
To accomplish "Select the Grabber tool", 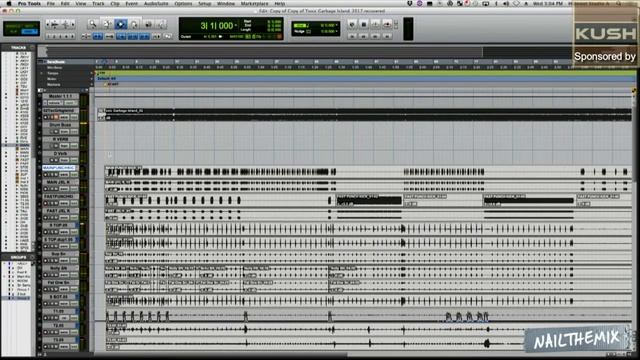I will pos(134,24).
